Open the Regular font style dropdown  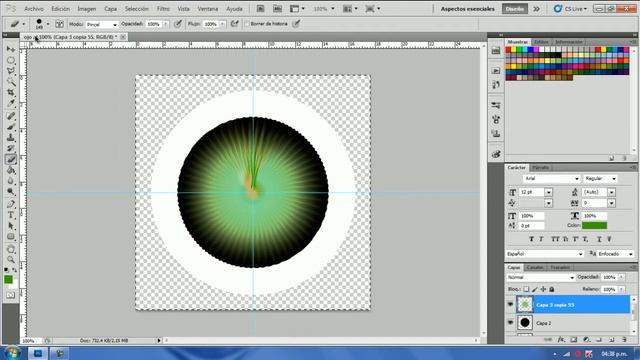(600, 179)
